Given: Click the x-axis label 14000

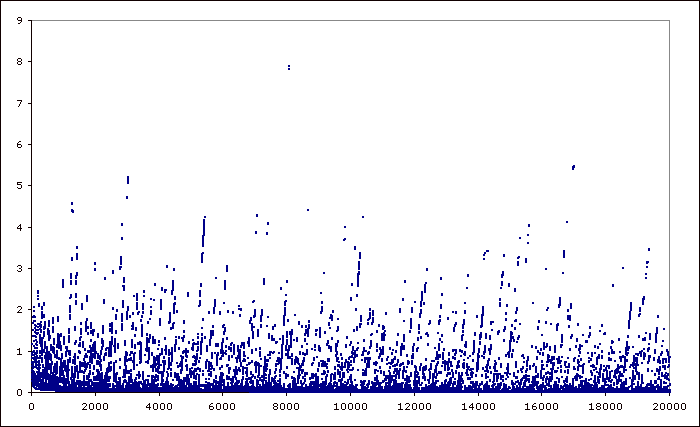Looking at the screenshot, I should pyautogui.click(x=478, y=406).
